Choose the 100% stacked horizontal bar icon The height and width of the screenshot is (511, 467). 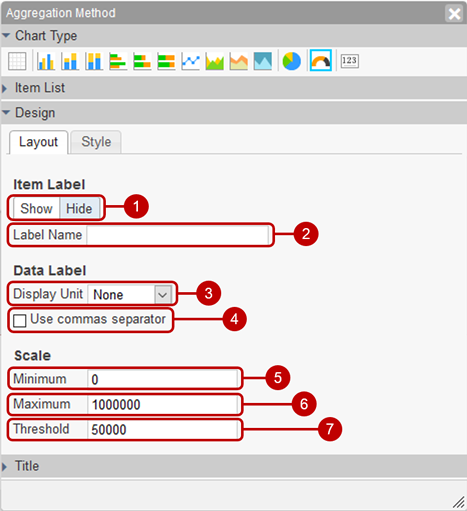click(166, 61)
